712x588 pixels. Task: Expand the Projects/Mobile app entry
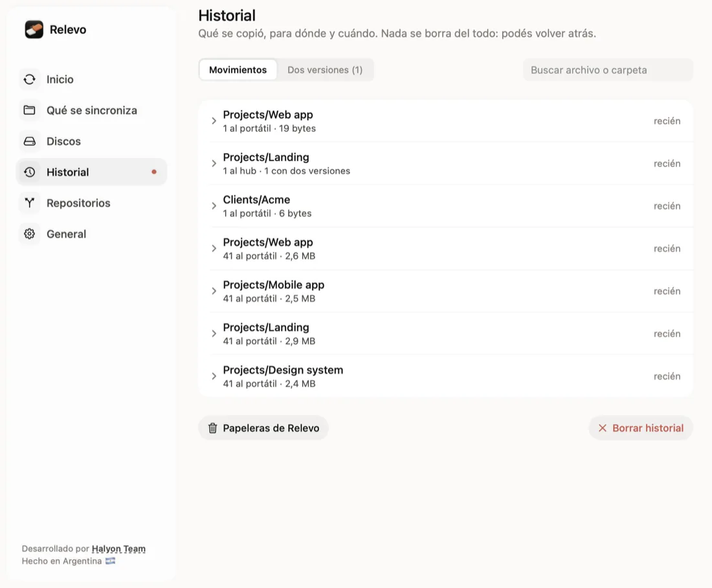point(446,291)
